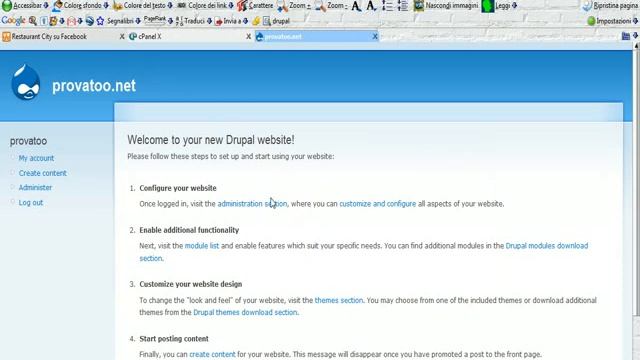Image resolution: width=640 pixels, height=360 pixels.
Task: Expand the Leggi dropdown arrow
Action: 515,6
